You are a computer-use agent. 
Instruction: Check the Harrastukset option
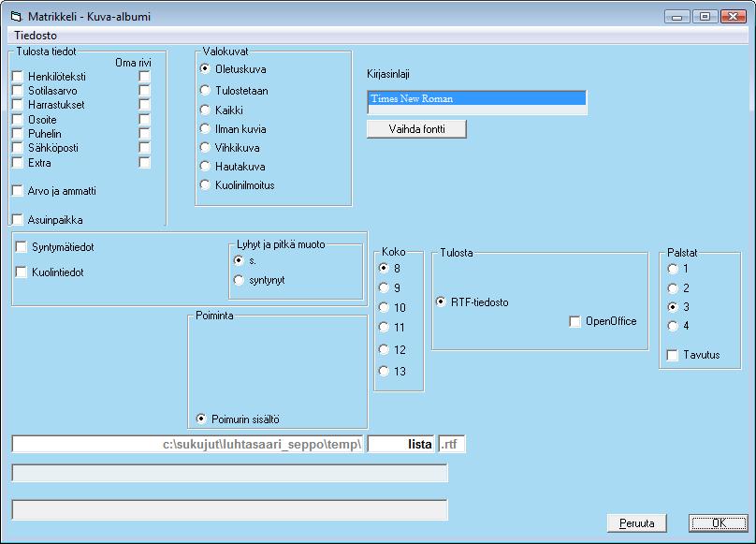18,104
